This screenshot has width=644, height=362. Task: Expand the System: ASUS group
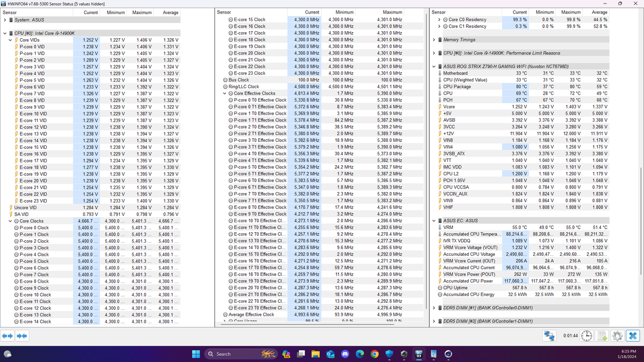(x=5, y=20)
